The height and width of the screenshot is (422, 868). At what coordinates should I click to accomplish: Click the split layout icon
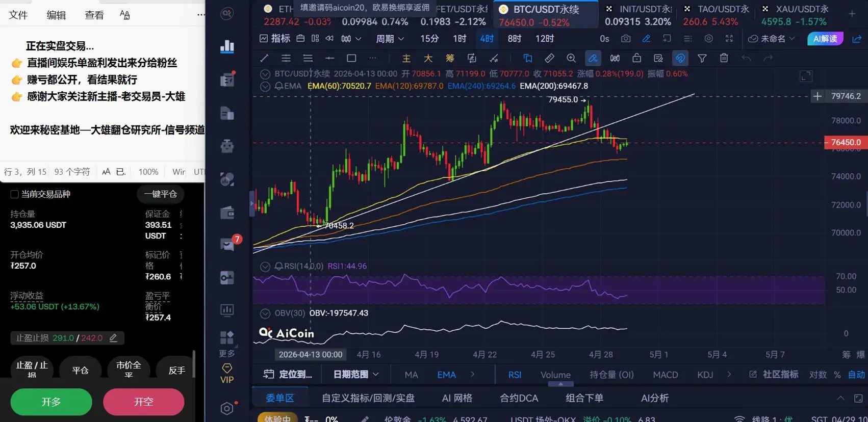(x=315, y=39)
